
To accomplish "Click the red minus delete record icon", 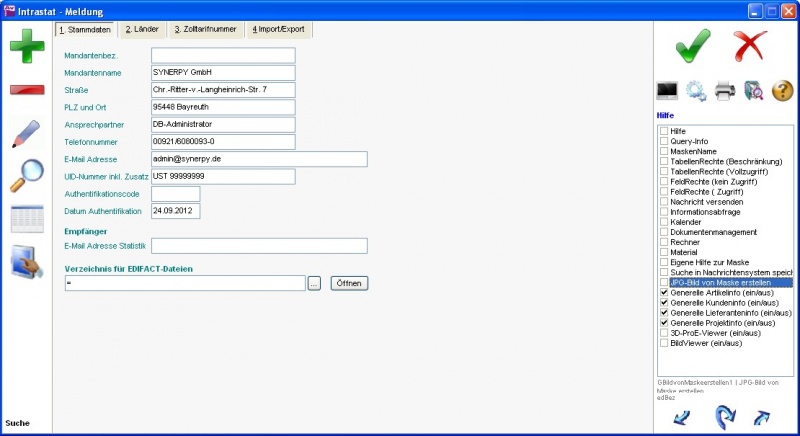I will (27, 90).
